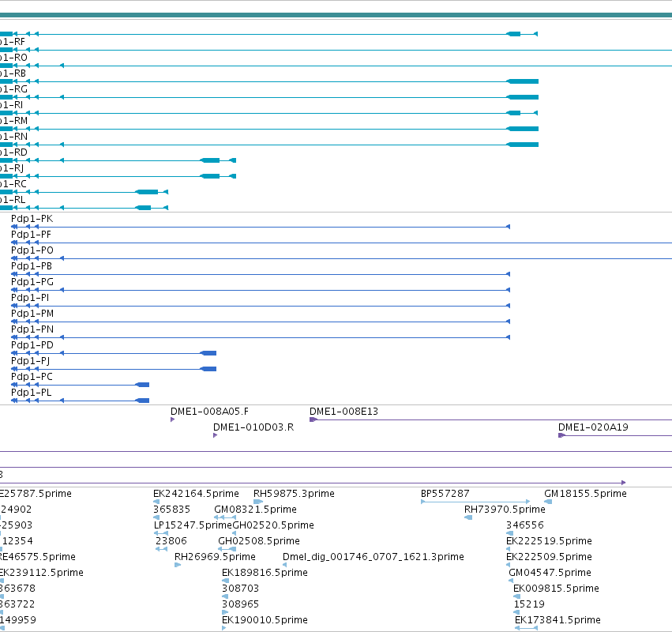Select the Pdp1-PN protein label
This screenshot has width=672, height=632.
[x=32, y=329]
